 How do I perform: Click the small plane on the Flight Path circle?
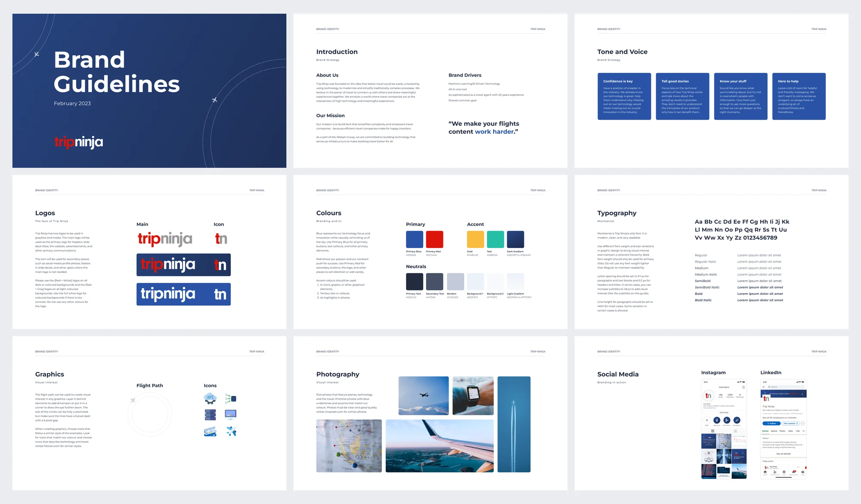[x=133, y=400]
